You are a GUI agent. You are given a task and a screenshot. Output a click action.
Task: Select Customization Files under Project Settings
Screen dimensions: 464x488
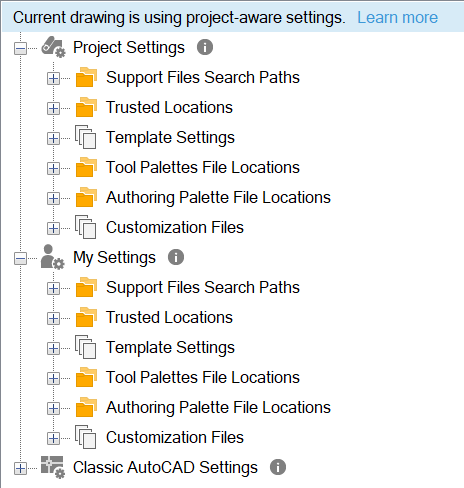175,227
